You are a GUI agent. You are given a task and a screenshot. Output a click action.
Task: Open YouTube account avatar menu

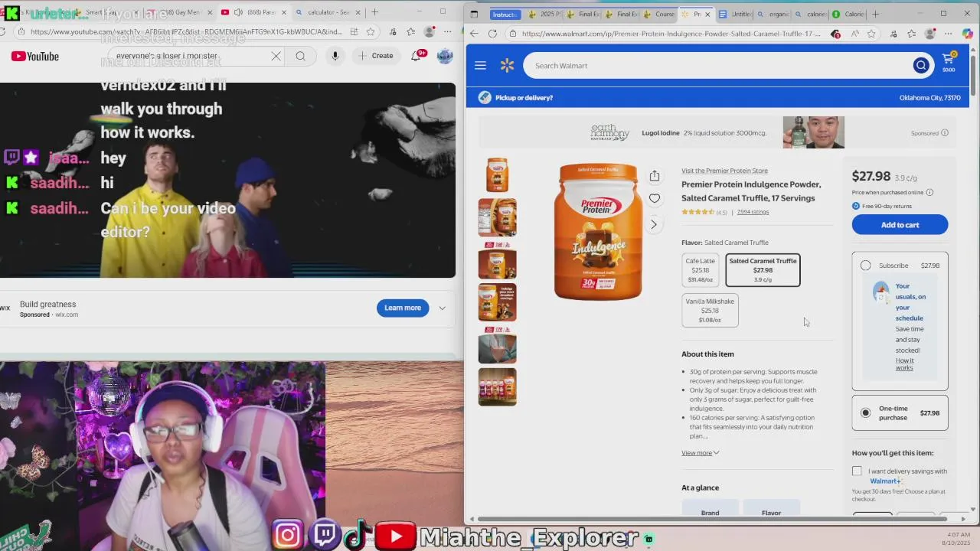tap(445, 56)
